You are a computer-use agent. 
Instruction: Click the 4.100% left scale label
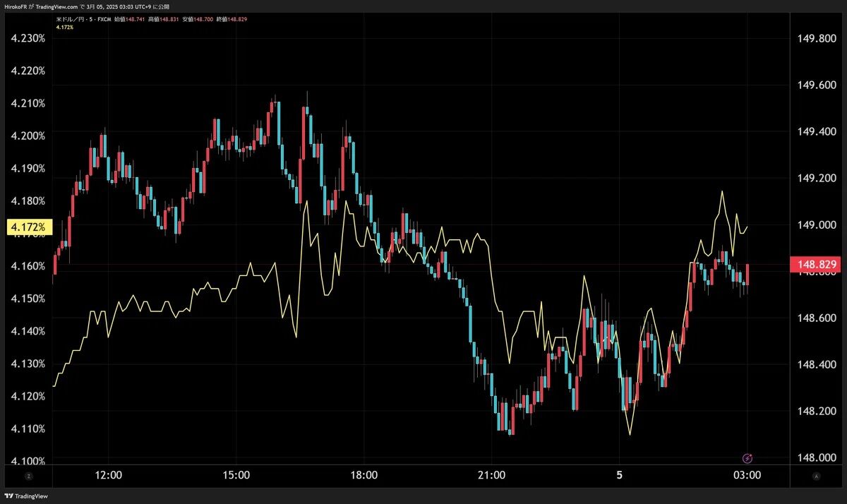[28, 461]
